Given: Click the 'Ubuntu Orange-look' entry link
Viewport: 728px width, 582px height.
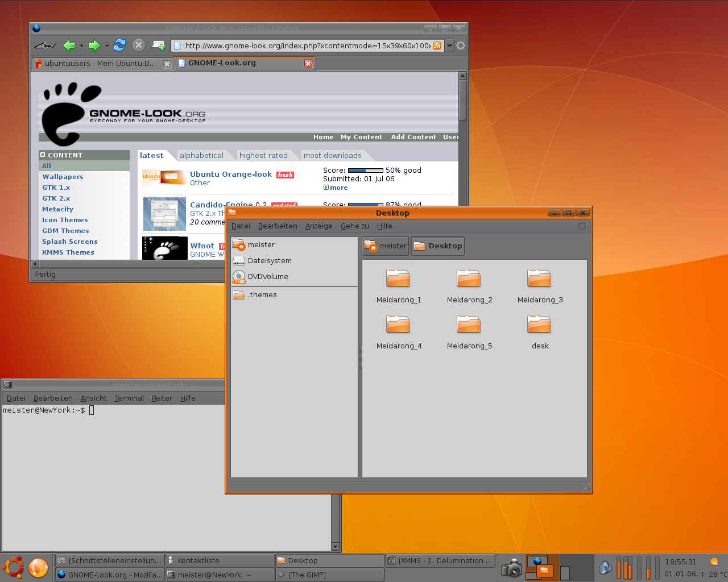Looking at the screenshot, I should pyautogui.click(x=231, y=174).
